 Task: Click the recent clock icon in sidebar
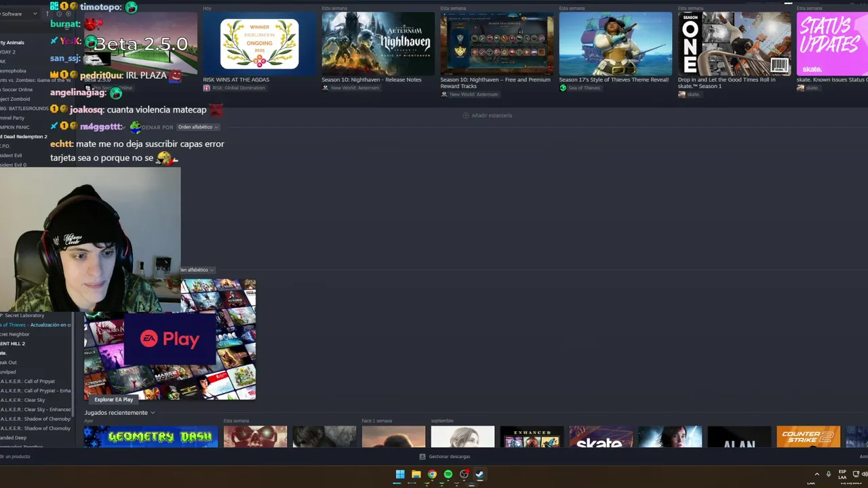(x=59, y=14)
